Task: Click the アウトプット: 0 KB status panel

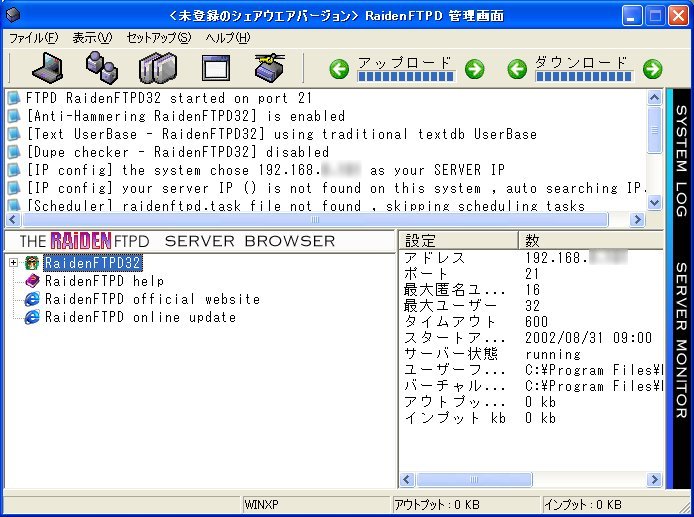Action: click(x=467, y=504)
